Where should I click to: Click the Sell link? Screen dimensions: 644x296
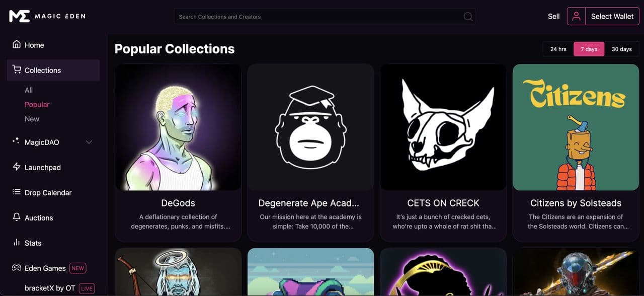(553, 16)
